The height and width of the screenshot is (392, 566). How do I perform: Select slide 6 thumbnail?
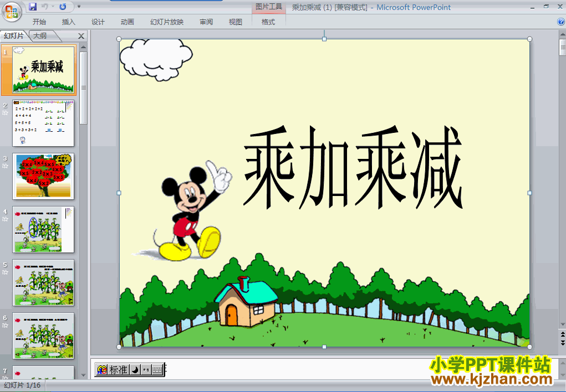[43, 336]
